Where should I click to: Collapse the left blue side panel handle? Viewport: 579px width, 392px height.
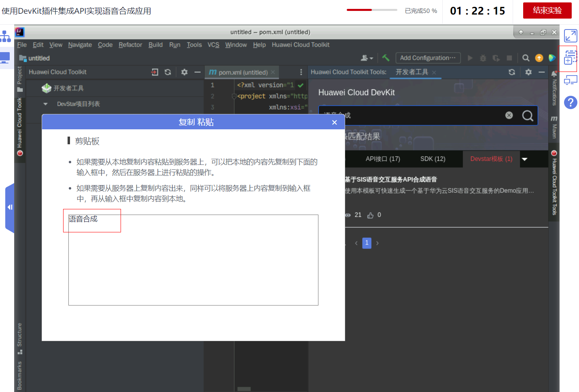tap(10, 207)
